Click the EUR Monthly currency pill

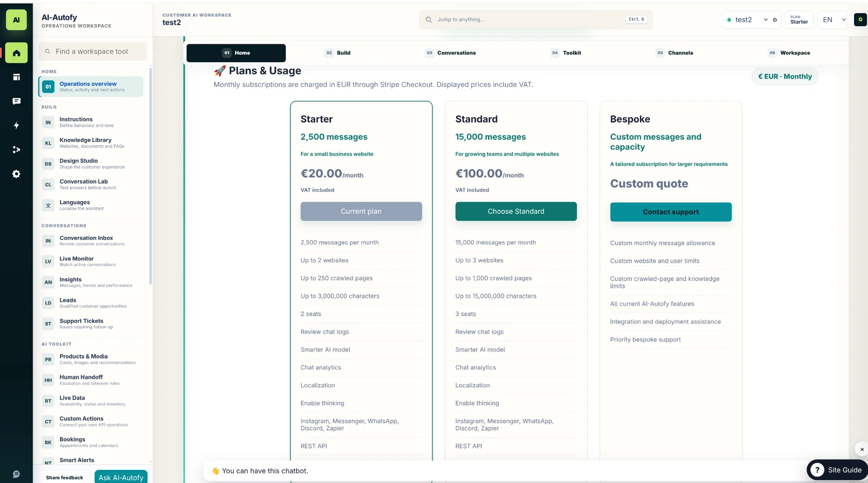(x=785, y=77)
